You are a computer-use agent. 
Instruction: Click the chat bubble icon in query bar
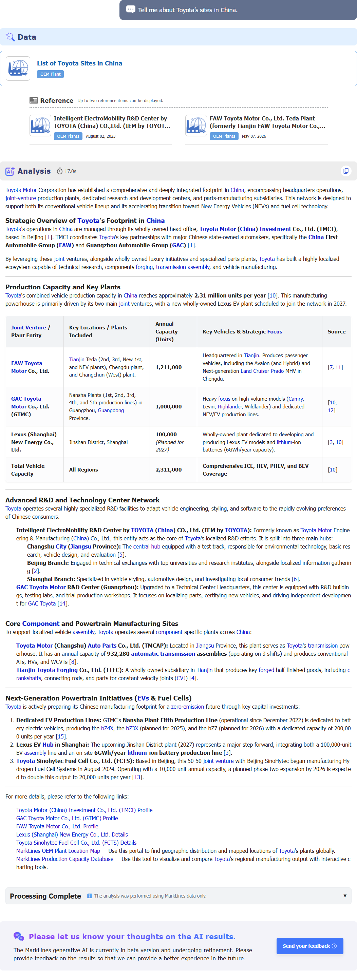click(x=131, y=9)
